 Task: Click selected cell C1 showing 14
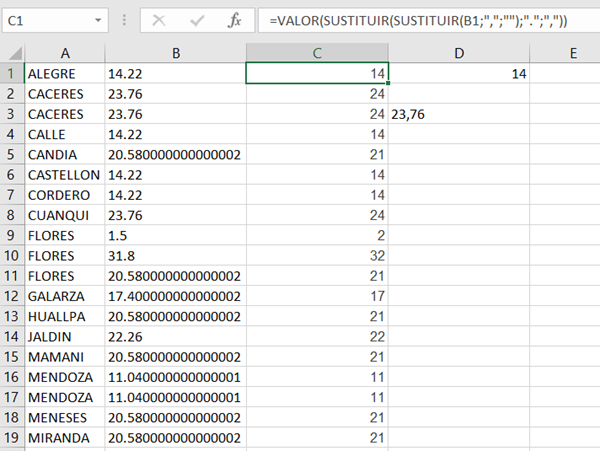(x=317, y=73)
